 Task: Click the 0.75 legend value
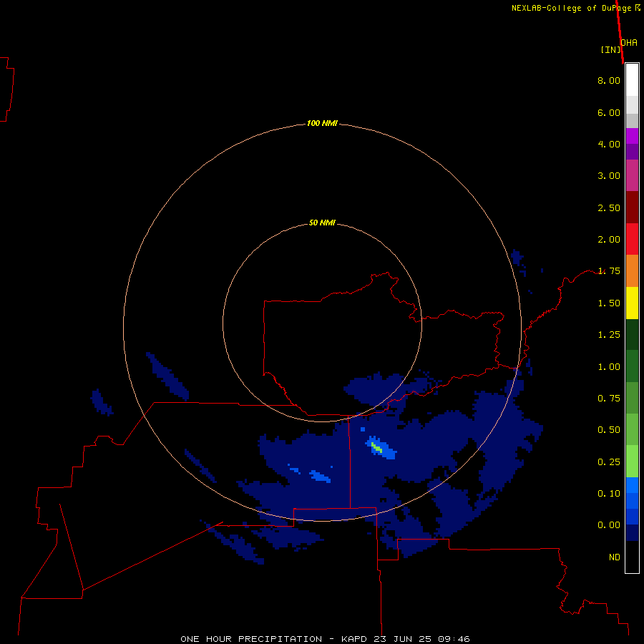(609, 399)
